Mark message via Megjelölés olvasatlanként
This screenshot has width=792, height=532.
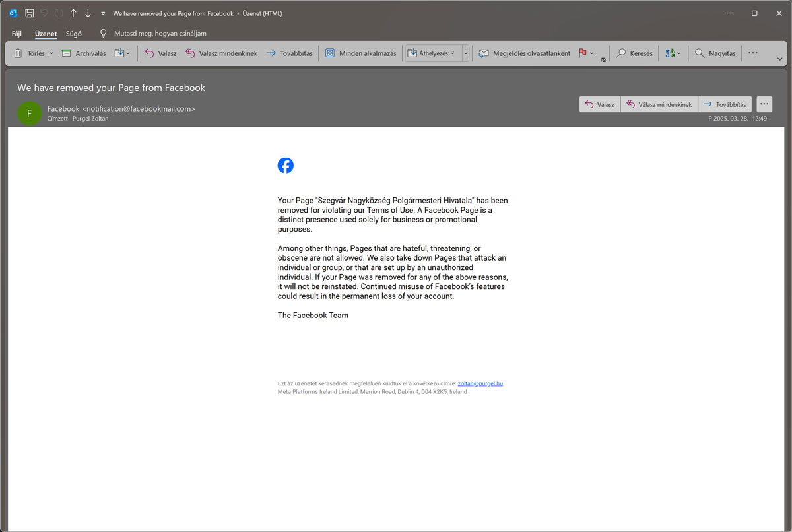click(525, 53)
